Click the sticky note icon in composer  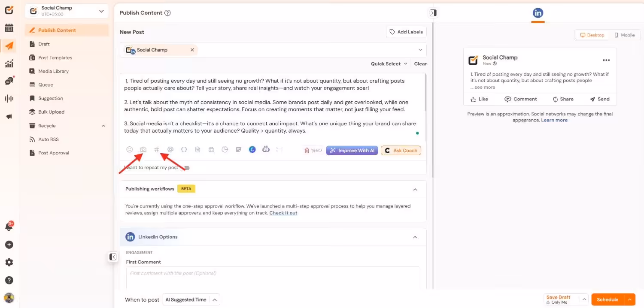click(238, 149)
